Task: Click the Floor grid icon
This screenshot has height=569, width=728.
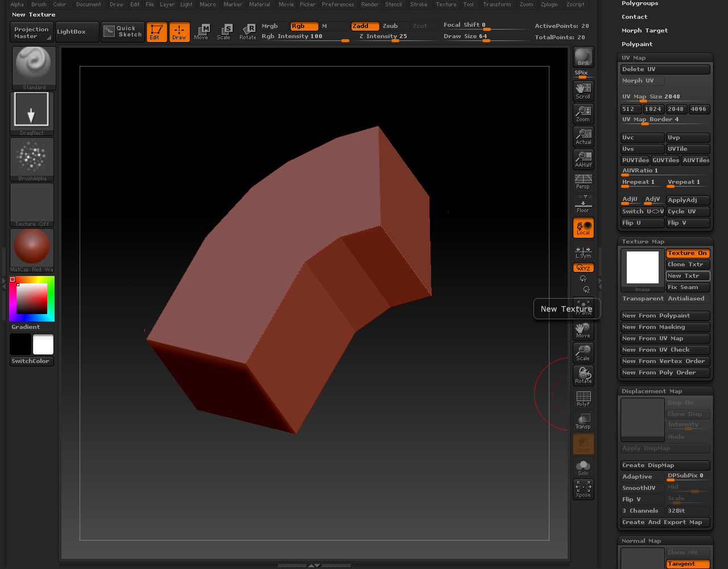Action: pos(583,205)
